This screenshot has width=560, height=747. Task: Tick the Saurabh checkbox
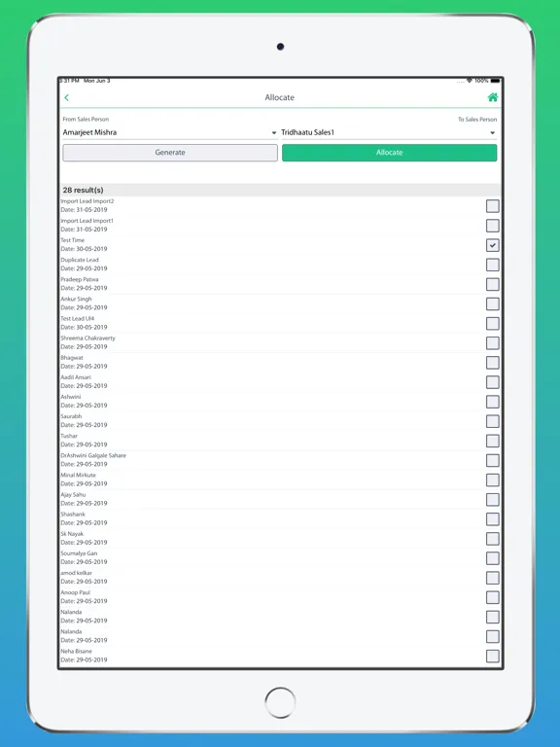coord(492,421)
